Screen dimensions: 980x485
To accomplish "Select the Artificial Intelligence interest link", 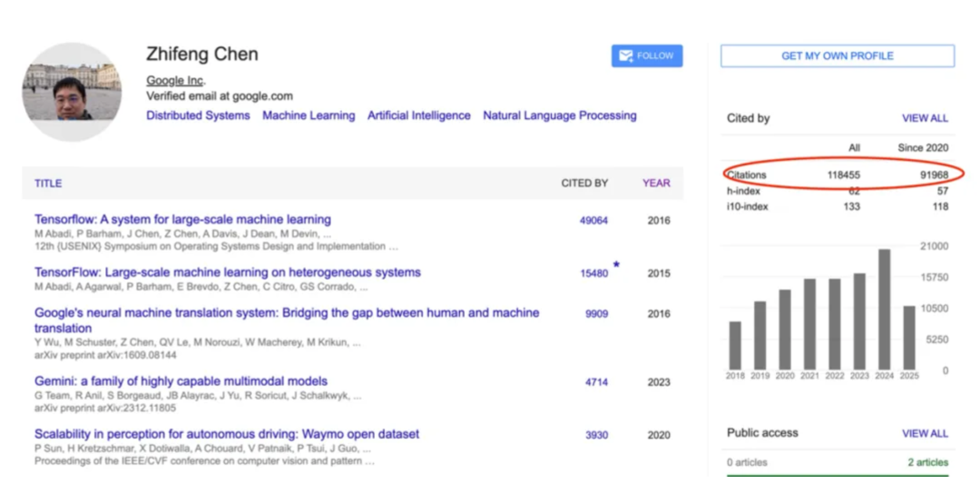I will pyautogui.click(x=418, y=115).
